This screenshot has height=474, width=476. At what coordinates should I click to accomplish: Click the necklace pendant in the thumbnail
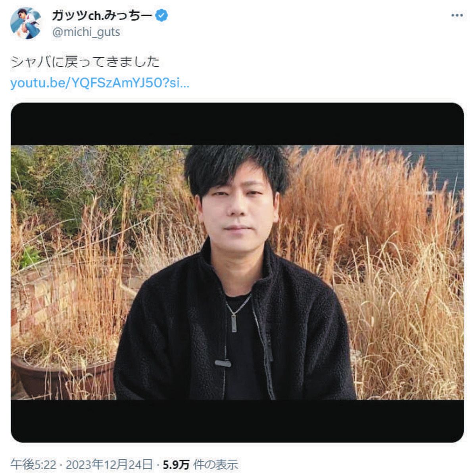(234, 322)
